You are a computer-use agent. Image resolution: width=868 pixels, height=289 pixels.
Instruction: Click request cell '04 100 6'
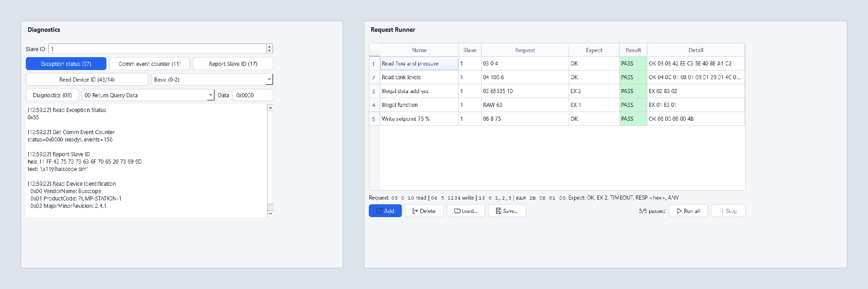pos(525,77)
